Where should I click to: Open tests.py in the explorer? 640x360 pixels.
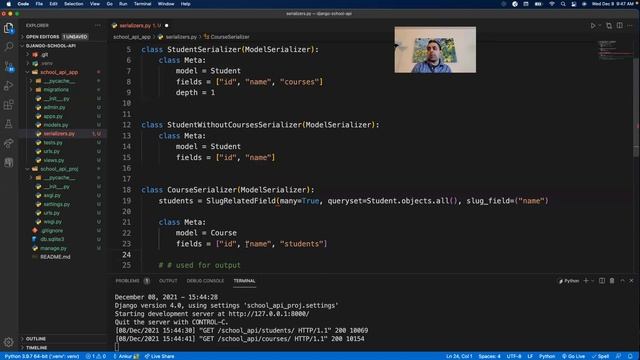53,143
